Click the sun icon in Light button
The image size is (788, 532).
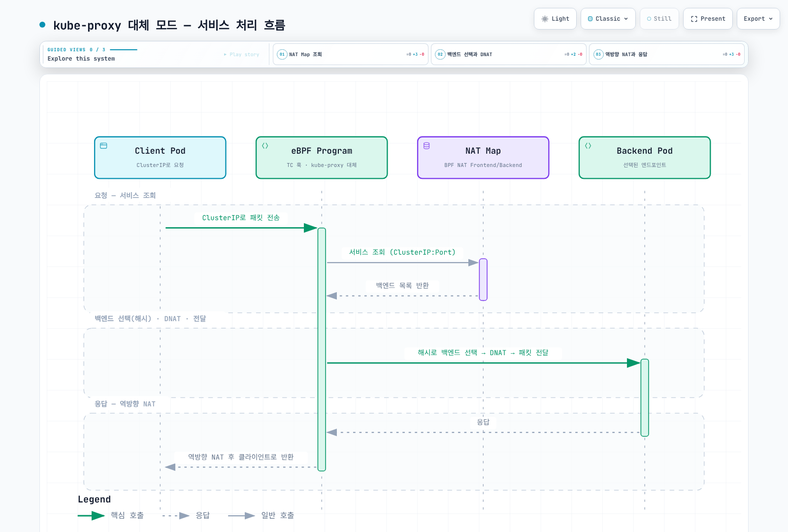545,19
